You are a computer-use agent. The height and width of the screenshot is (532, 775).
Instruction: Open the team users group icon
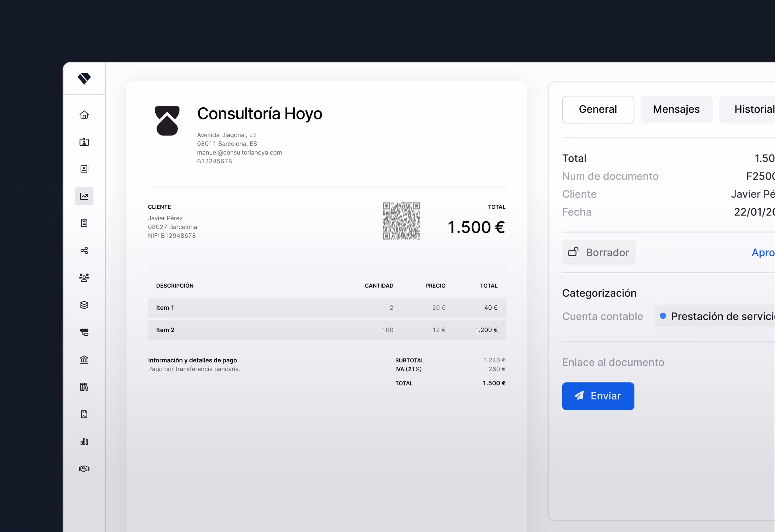point(84,278)
